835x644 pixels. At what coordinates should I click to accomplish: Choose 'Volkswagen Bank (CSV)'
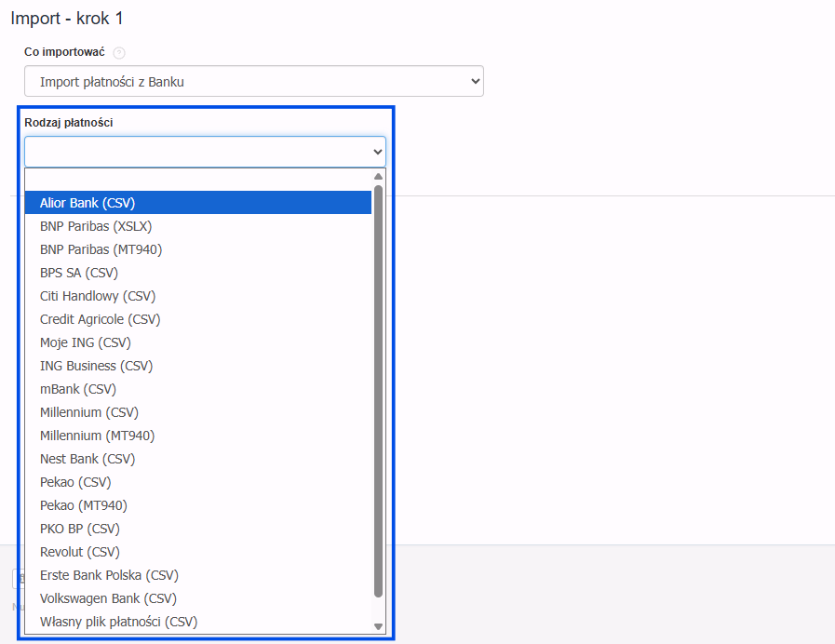(198, 598)
